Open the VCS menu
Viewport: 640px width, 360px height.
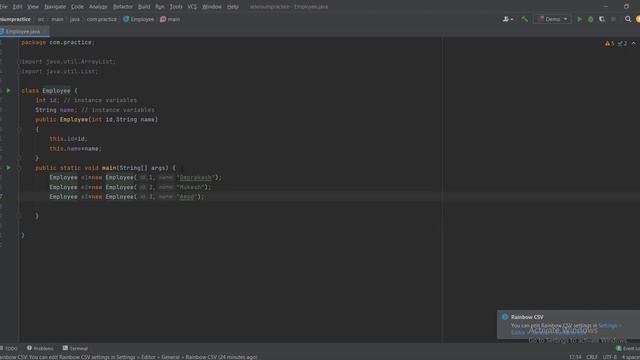[x=192, y=7]
